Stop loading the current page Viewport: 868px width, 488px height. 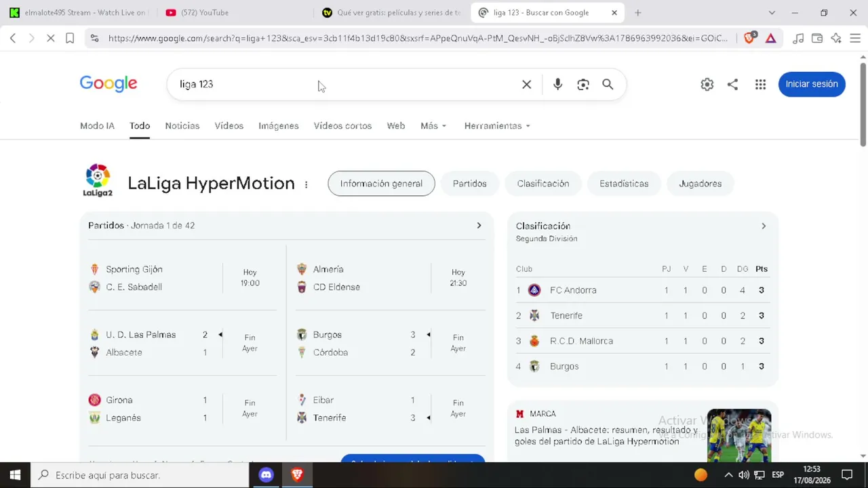[51, 39]
